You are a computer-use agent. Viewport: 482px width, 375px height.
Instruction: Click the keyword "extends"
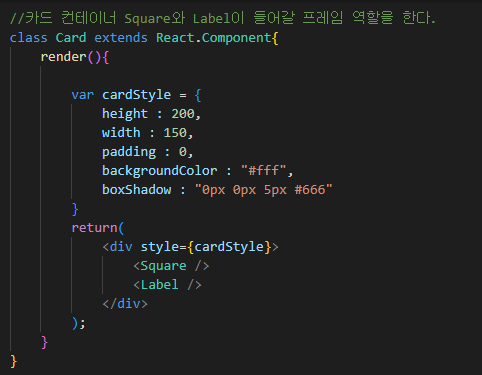(x=121, y=38)
